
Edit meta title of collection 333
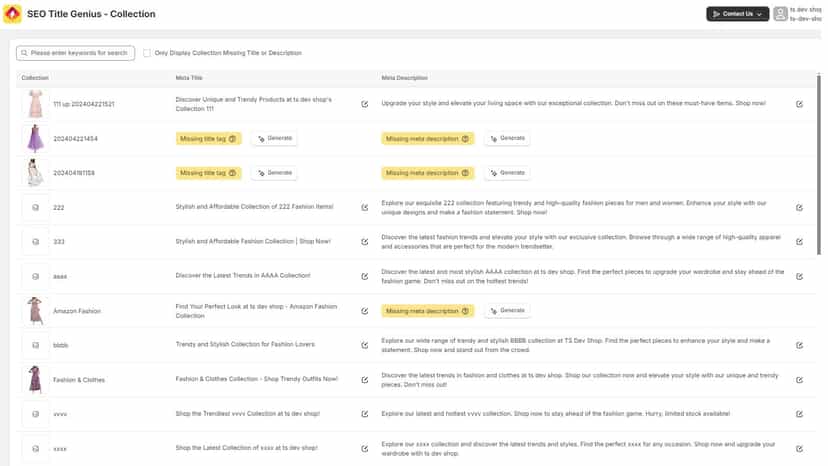click(x=364, y=242)
